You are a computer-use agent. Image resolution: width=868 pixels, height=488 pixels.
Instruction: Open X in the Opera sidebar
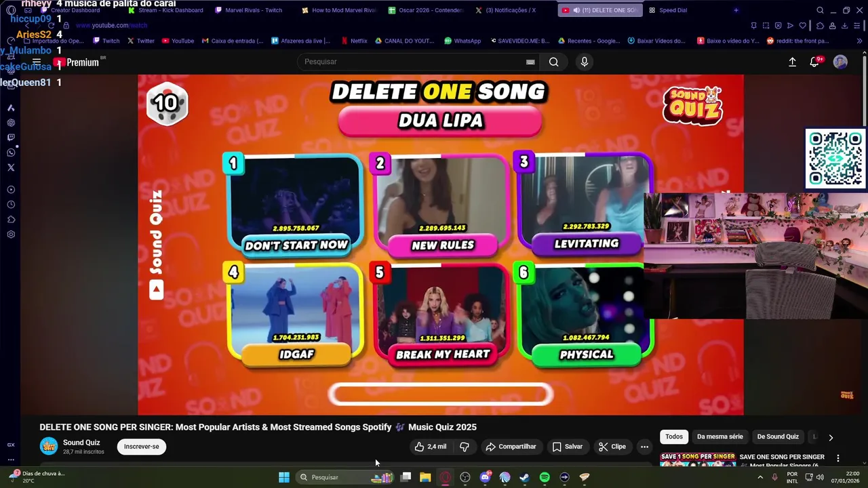[x=11, y=167]
